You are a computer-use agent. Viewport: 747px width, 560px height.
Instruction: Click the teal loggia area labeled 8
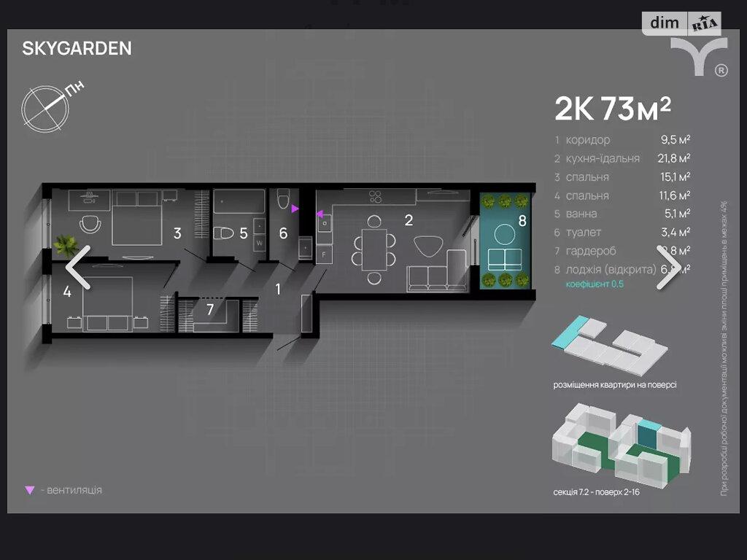point(504,240)
